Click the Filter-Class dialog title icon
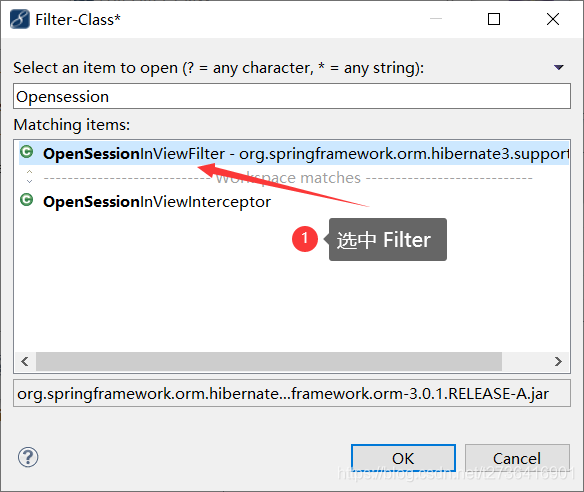 pos(20,19)
